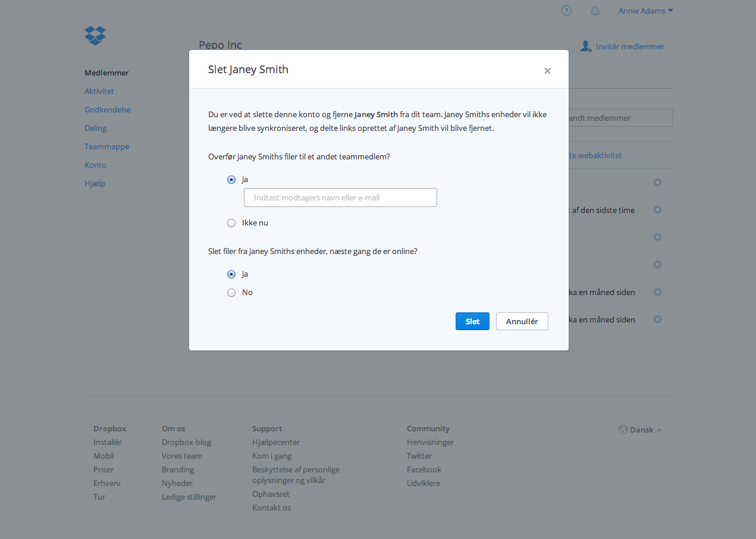Click the Dropbox logo icon
This screenshot has height=539, width=756.
pyautogui.click(x=95, y=36)
